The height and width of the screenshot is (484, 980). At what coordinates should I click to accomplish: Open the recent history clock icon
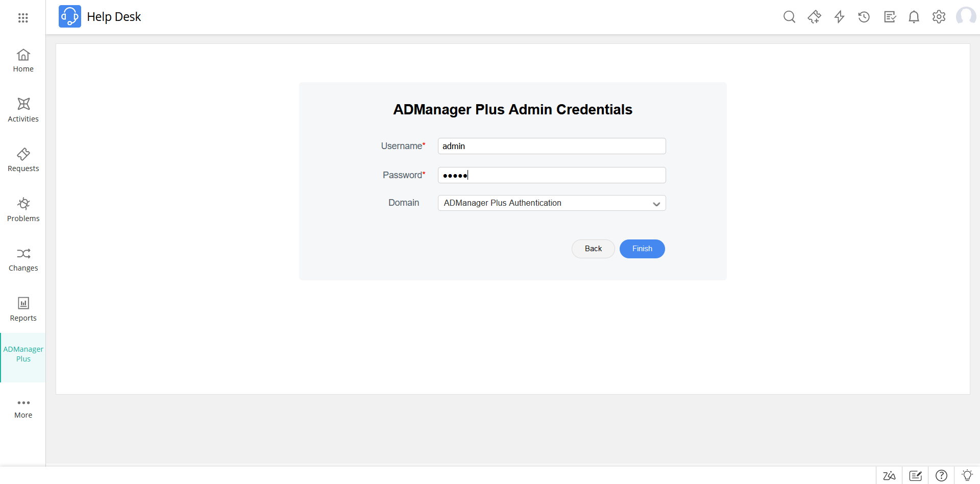pyautogui.click(x=864, y=17)
